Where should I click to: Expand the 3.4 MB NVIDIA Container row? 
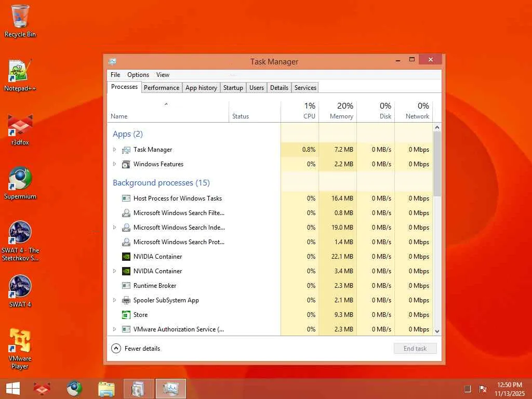point(114,271)
